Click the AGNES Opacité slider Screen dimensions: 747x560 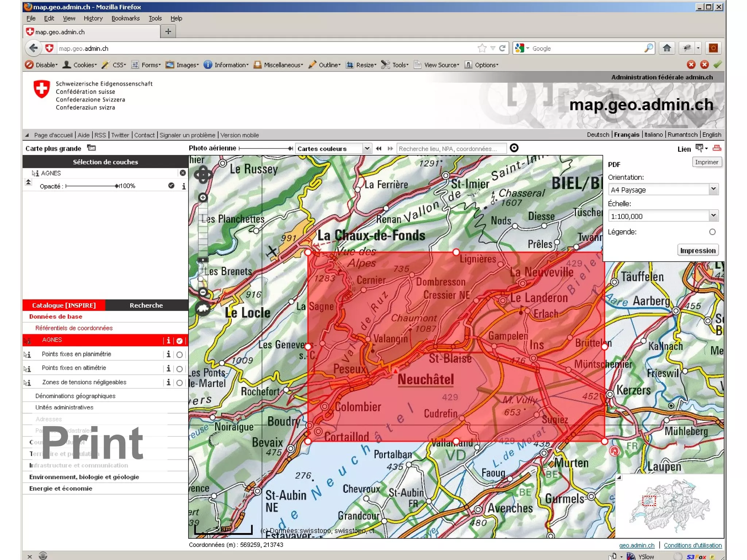coord(91,186)
